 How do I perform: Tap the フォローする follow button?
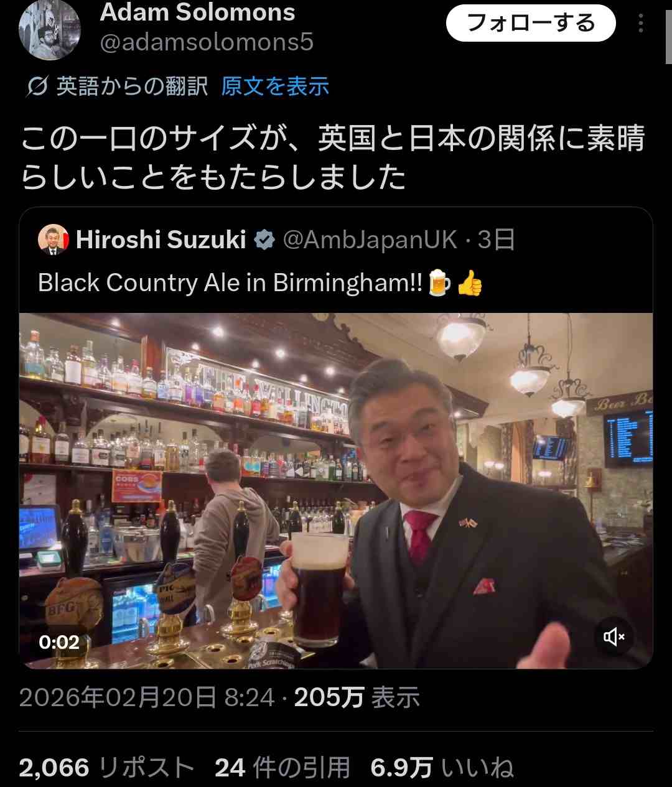[x=531, y=23]
